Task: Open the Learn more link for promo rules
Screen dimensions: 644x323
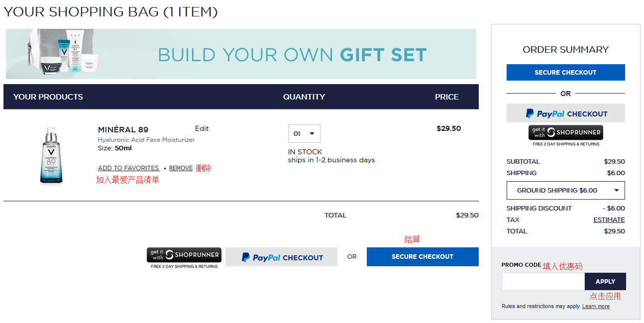Action: click(x=596, y=307)
